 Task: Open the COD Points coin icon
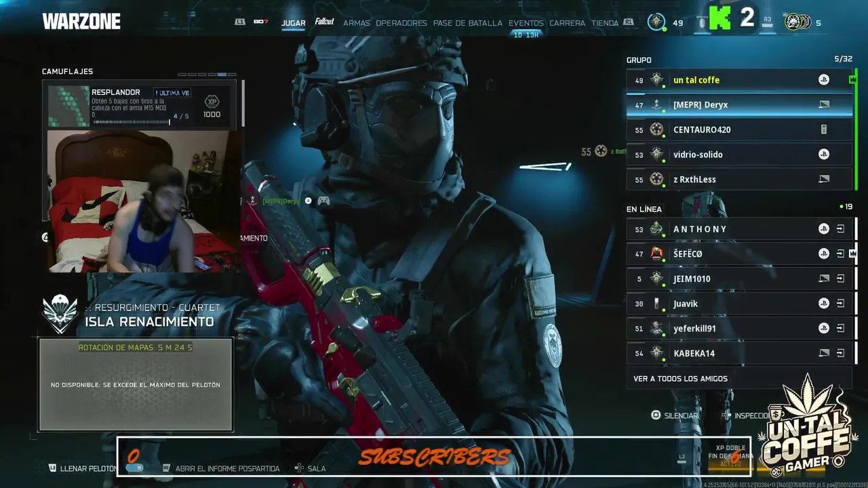797,22
